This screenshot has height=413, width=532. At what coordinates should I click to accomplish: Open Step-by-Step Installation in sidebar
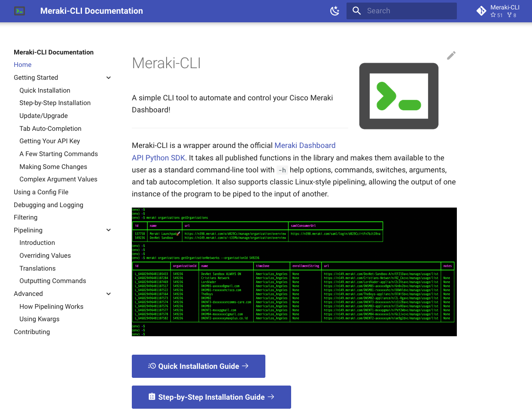pyautogui.click(x=55, y=103)
